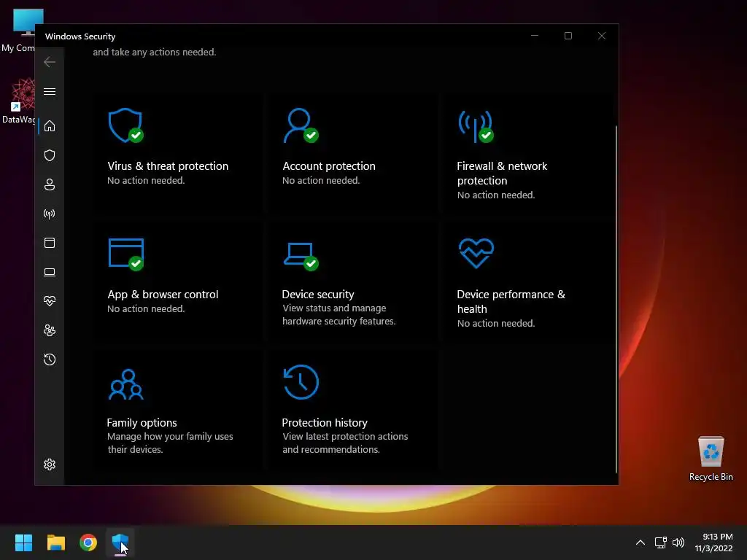The image size is (747, 560).
Task: Click the large Device security laptop icon
Action: tap(301, 256)
